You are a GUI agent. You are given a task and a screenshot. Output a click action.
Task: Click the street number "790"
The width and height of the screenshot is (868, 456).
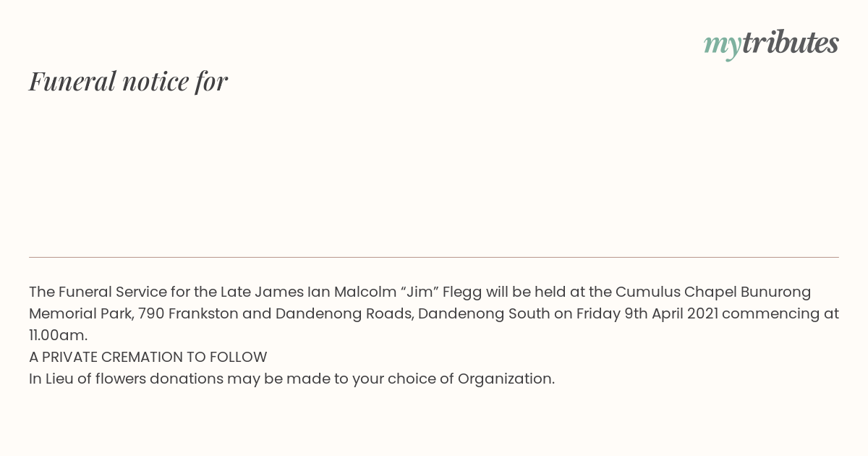[151, 314]
